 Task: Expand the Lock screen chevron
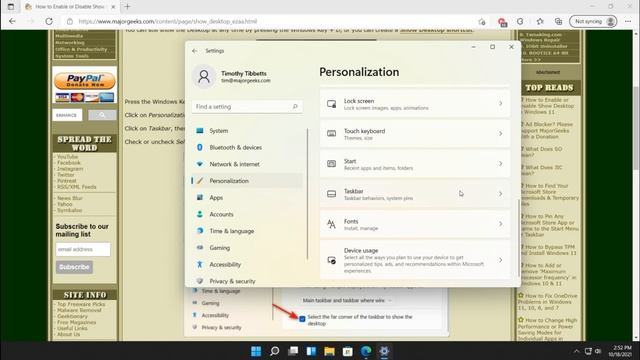[500, 104]
